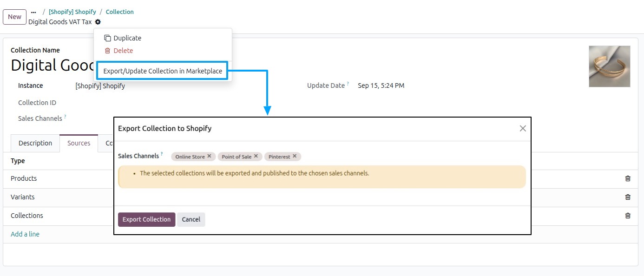Open the [Shopify] Shopify breadcrumb link

click(x=72, y=12)
